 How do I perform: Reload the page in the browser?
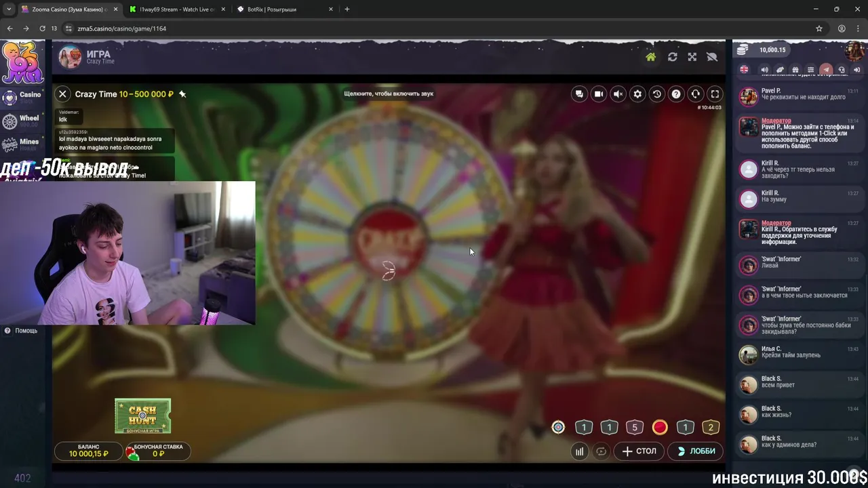click(42, 28)
